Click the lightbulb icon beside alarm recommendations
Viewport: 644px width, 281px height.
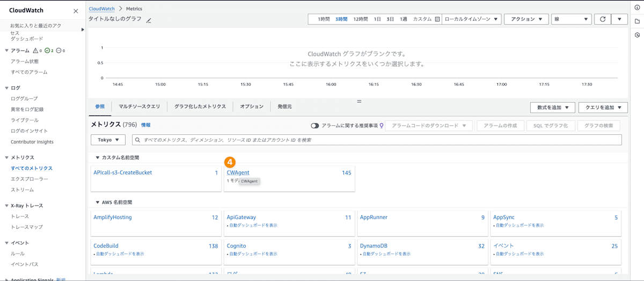pyautogui.click(x=382, y=126)
